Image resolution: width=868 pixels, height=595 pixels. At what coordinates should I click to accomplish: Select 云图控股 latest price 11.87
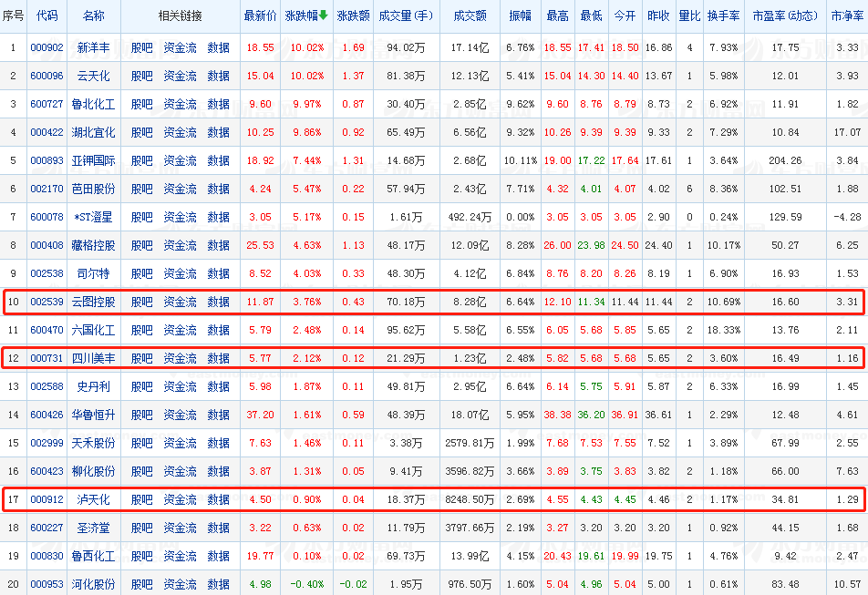(260, 302)
